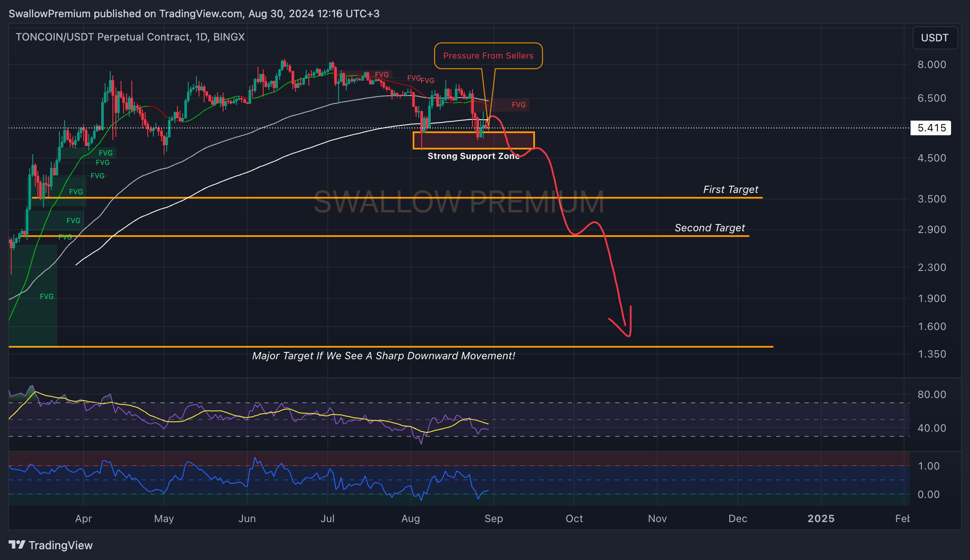Click the 1.600 price axis label

932,327
